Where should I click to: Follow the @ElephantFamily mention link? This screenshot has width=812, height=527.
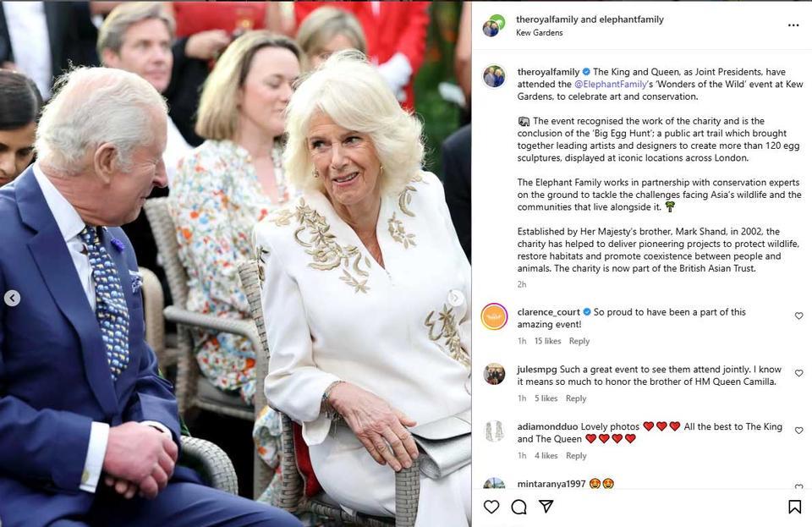click(610, 84)
